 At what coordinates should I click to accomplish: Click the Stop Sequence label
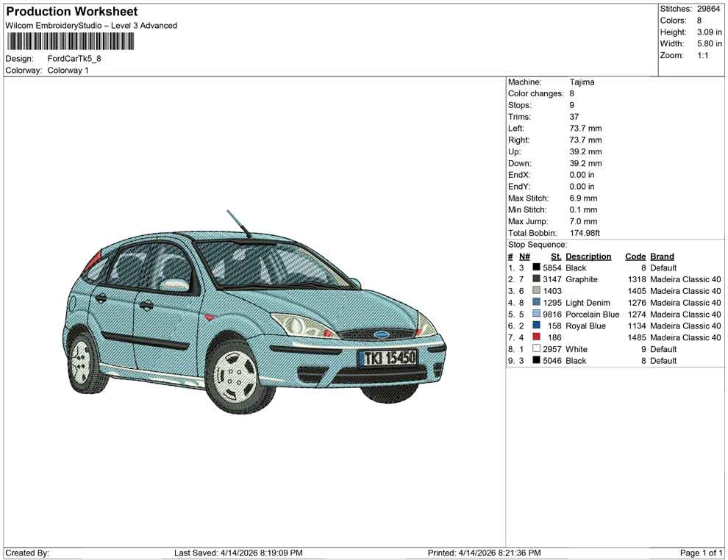point(538,245)
